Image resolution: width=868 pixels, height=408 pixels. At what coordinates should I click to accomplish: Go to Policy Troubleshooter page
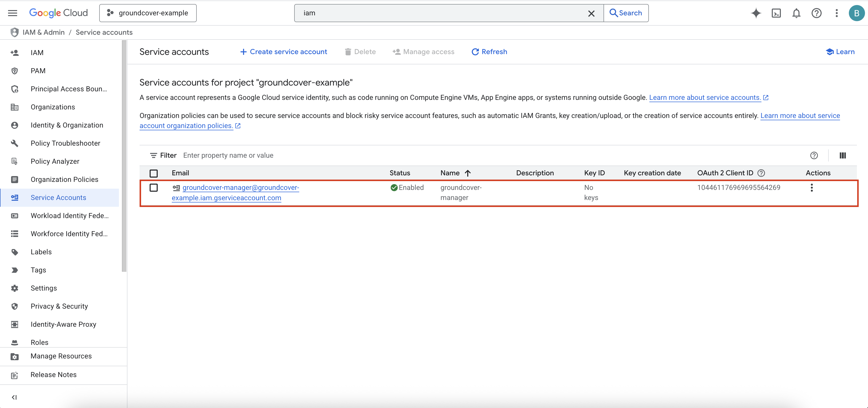pyautogui.click(x=65, y=143)
